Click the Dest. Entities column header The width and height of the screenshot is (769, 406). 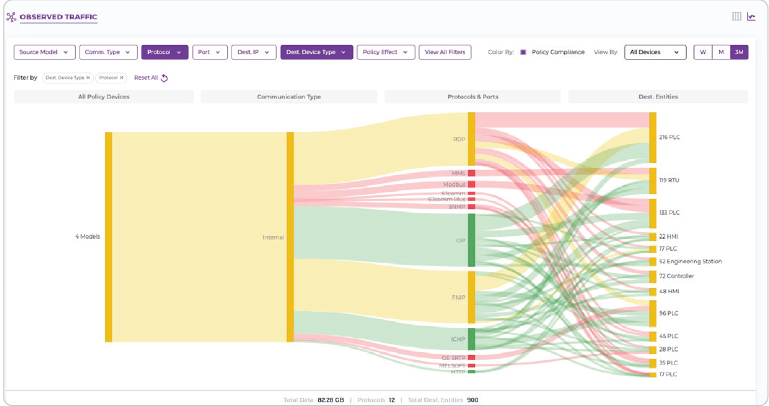657,97
